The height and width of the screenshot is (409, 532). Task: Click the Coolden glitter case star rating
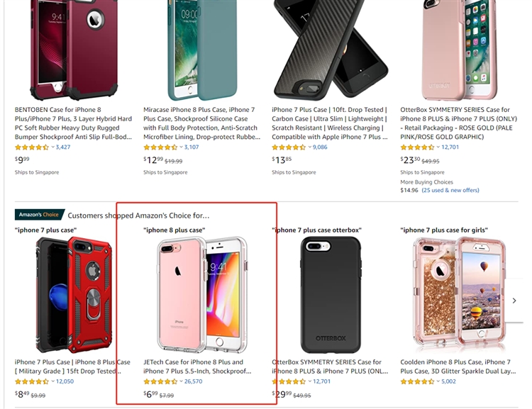[x=417, y=381]
